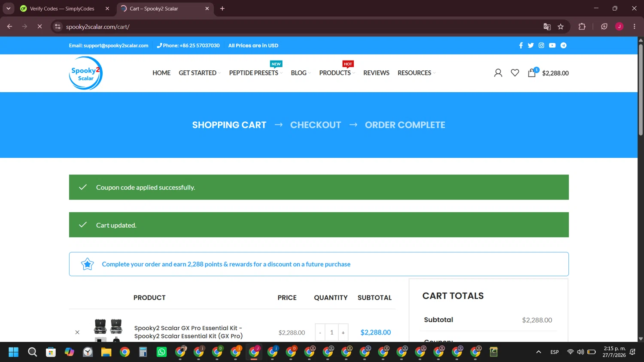Image resolution: width=644 pixels, height=362 pixels.
Task: Open the shopping bag cart icon
Action: [x=532, y=72]
